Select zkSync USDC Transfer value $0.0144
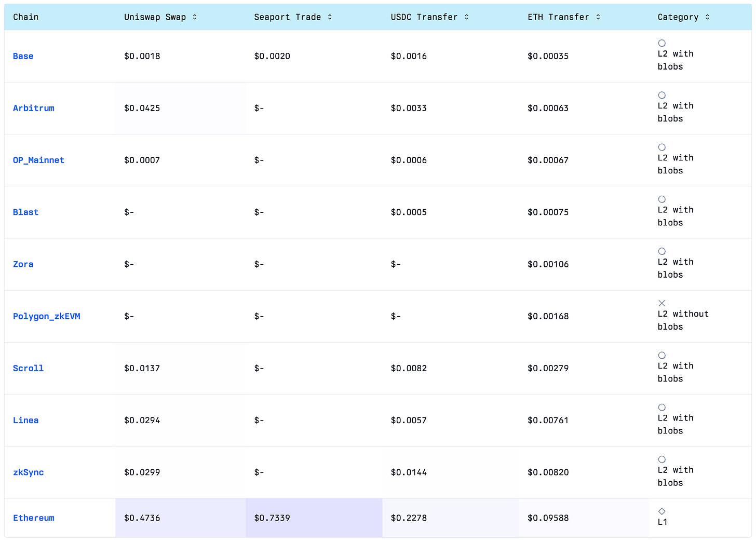Screen dimensions: 756x543 coord(409,472)
